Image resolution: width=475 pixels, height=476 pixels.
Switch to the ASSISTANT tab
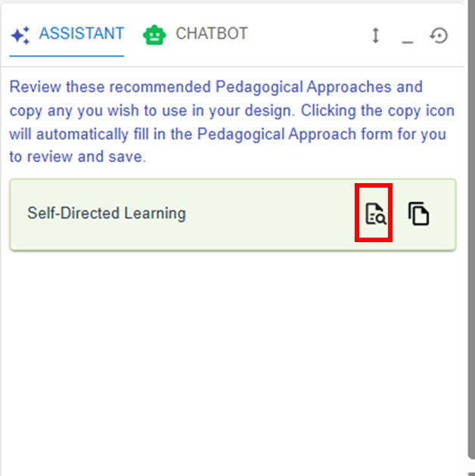pyautogui.click(x=67, y=35)
